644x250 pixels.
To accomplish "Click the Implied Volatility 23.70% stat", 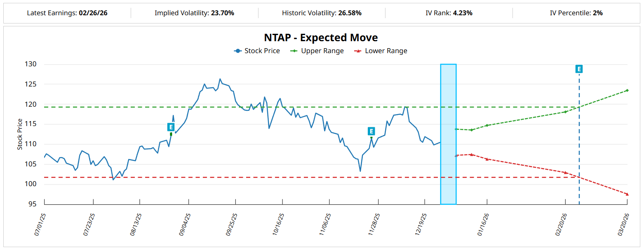I will (x=222, y=13).
